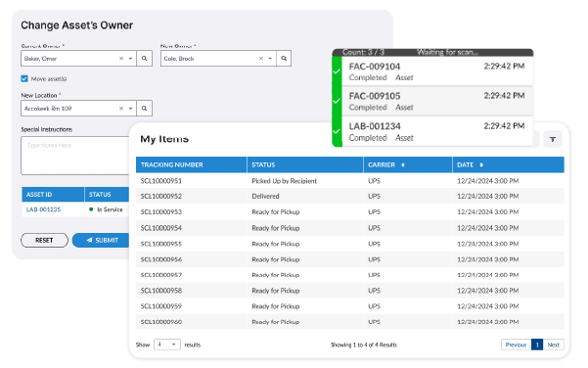Click the Status column header in My Items
The image size is (588, 368).
pos(305,165)
